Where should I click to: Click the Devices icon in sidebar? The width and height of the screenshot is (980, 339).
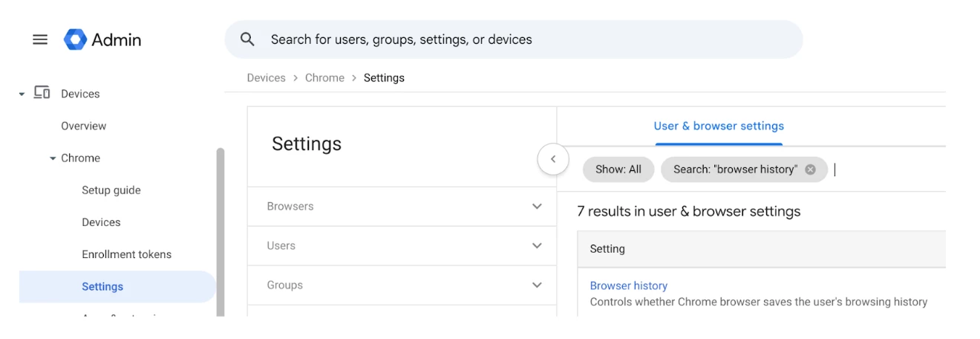42,94
